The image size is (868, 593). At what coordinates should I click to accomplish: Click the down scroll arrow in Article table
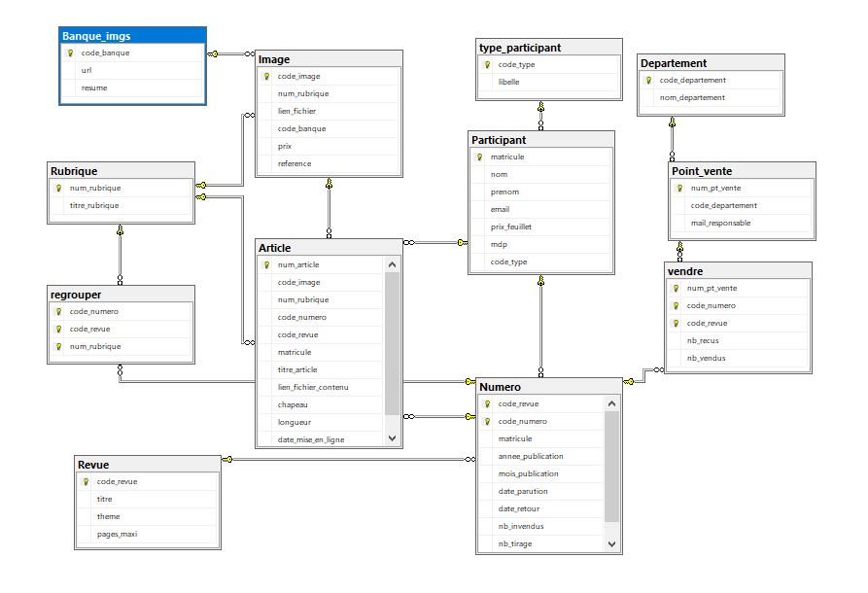click(392, 438)
